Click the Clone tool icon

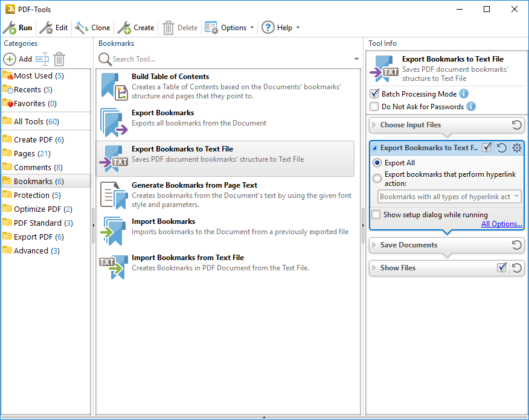point(82,28)
